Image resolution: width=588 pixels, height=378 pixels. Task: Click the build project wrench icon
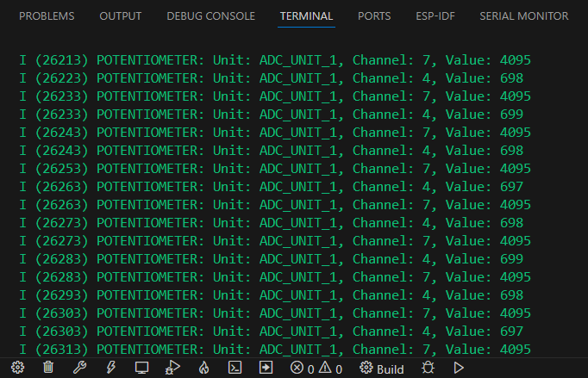coord(79,368)
